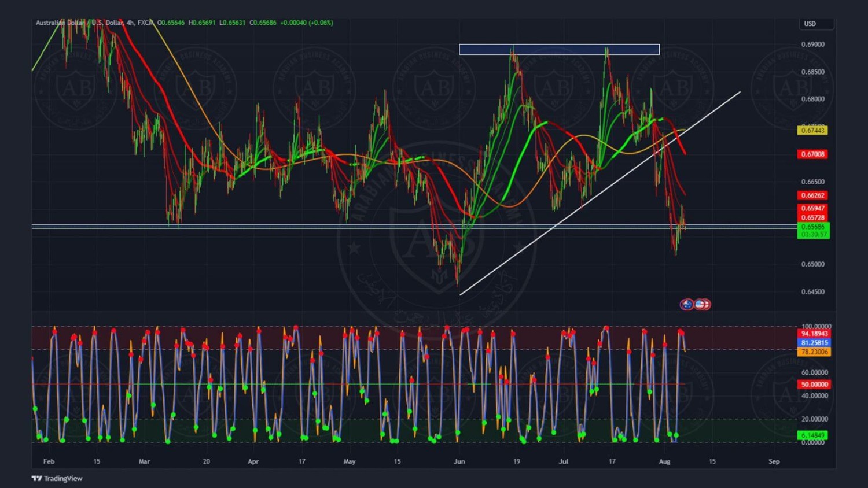The image size is (868, 488).
Task: Click the Aug label on time axis
Action: coord(664,461)
